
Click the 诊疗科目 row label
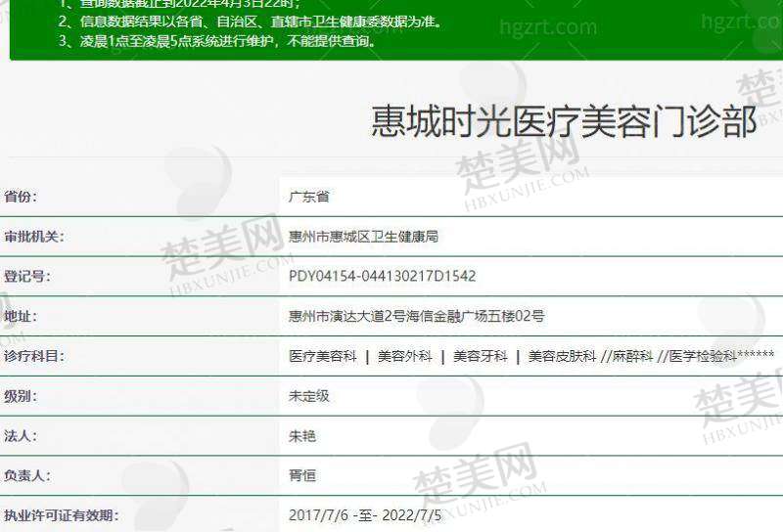pos(33,357)
